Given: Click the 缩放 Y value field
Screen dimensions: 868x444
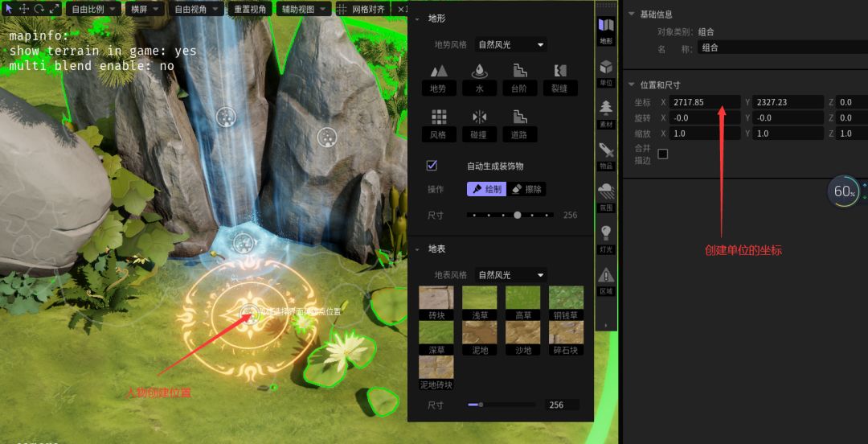Looking at the screenshot, I should pos(788,133).
